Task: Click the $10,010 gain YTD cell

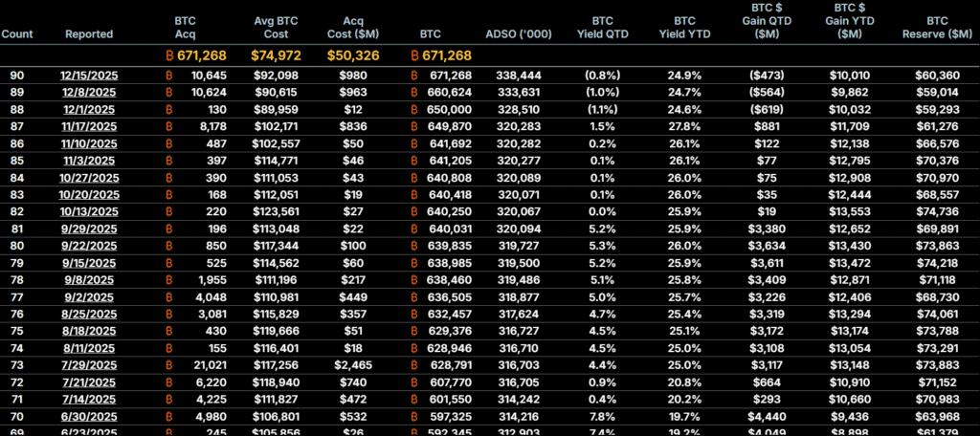Action: coord(850,76)
